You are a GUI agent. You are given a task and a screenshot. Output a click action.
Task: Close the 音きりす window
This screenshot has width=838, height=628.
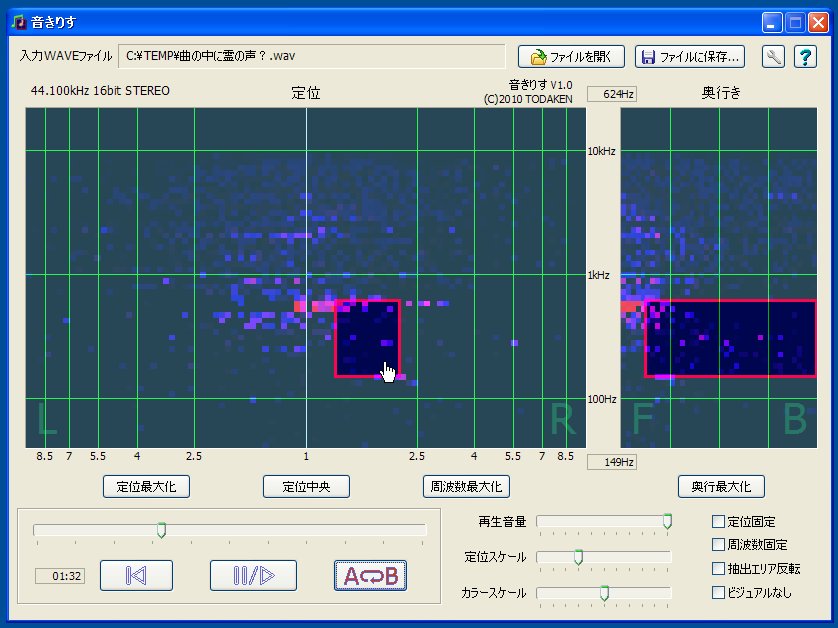point(818,23)
